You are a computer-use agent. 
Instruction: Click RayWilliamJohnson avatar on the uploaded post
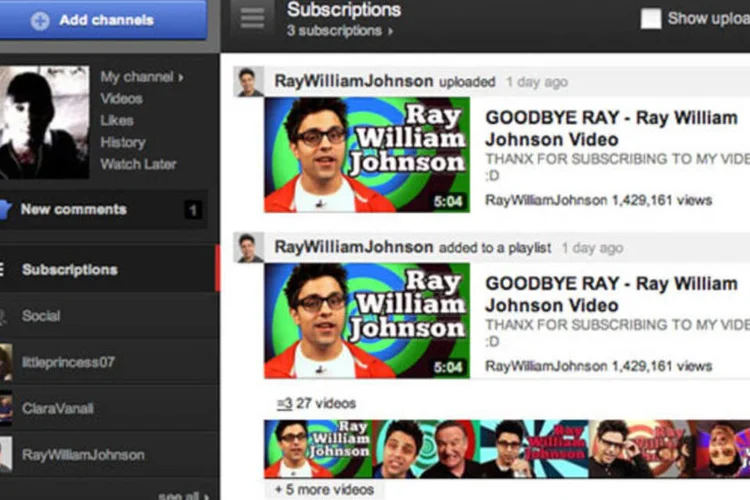(x=248, y=82)
